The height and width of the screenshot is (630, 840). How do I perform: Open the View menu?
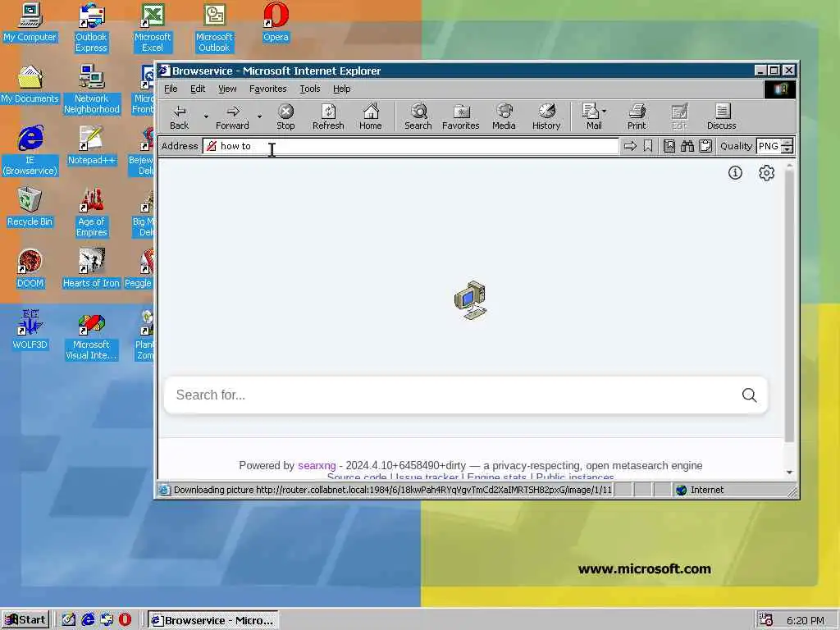[227, 89]
